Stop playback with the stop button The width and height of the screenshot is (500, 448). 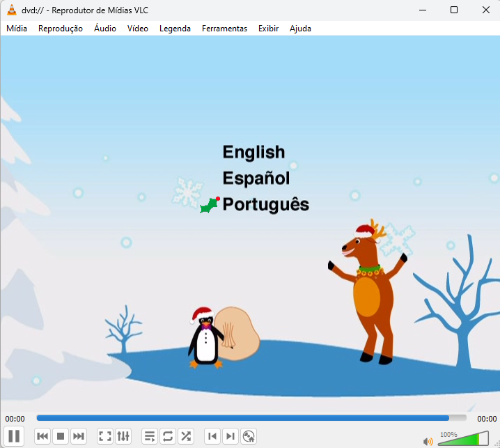[x=61, y=436]
